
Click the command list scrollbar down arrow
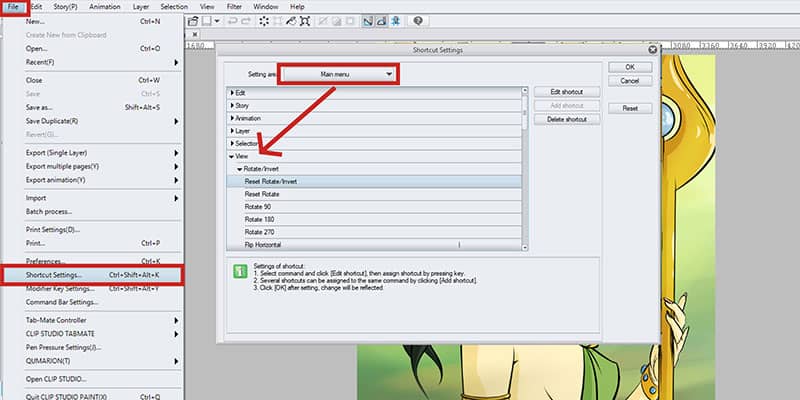point(525,247)
